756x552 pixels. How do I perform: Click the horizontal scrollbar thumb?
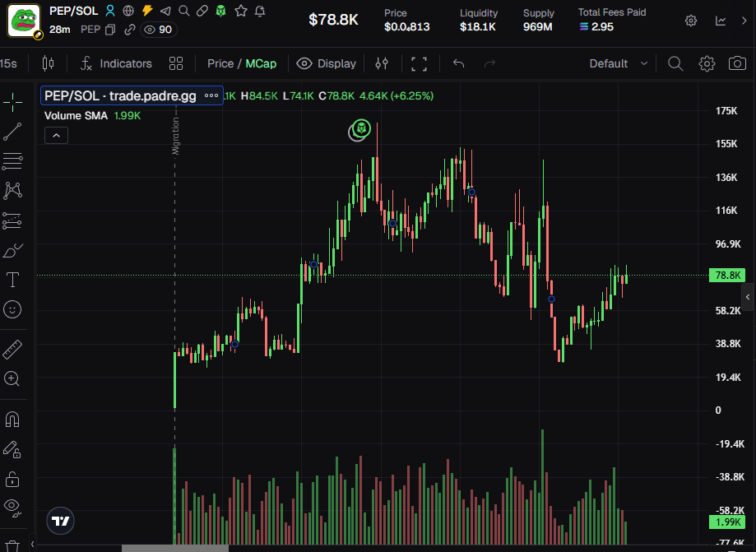pos(175,548)
